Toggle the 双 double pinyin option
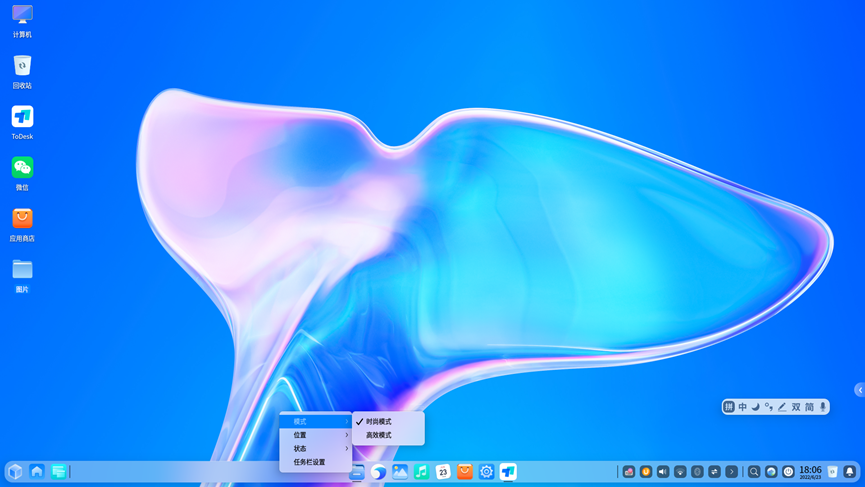Viewport: 865px width, 487px height. coord(796,407)
